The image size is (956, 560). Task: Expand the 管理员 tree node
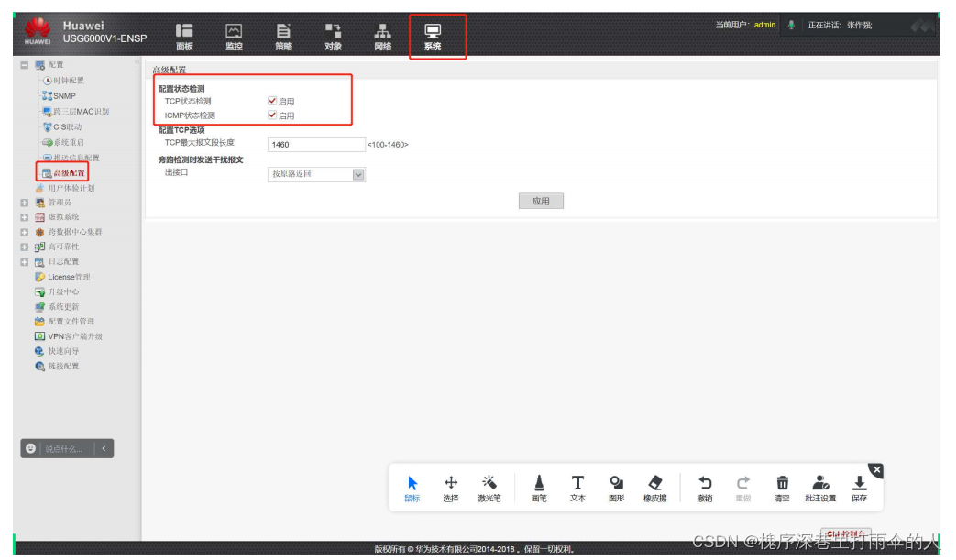[x=25, y=203]
